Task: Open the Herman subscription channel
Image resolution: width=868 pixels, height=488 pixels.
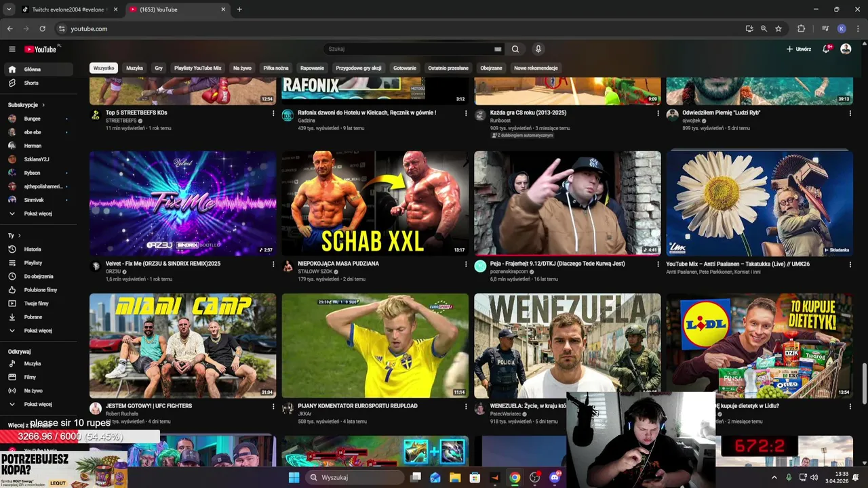Action: [38, 146]
